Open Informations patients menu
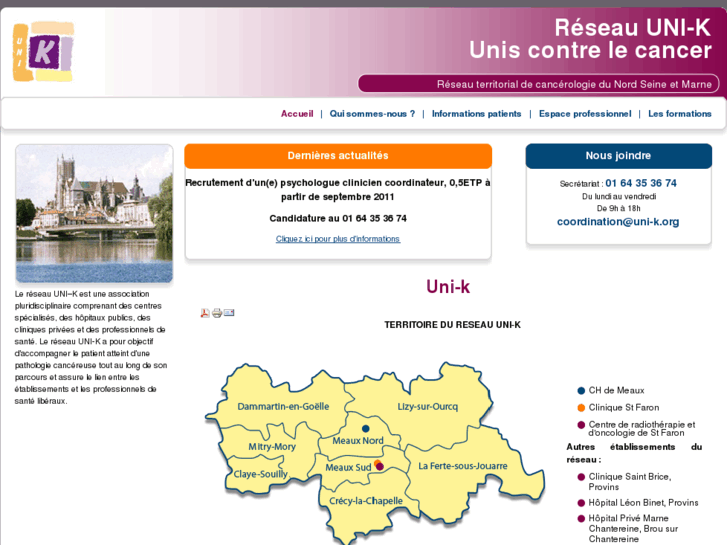This screenshot has height=545, width=727. 477,114
